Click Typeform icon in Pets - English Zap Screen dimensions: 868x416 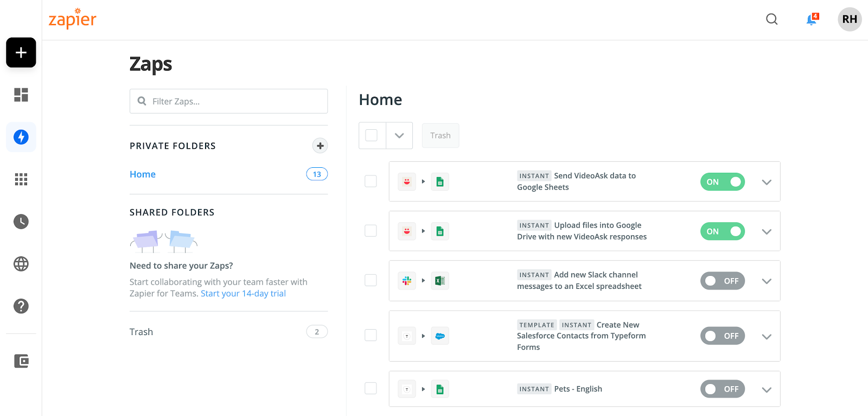tap(407, 389)
